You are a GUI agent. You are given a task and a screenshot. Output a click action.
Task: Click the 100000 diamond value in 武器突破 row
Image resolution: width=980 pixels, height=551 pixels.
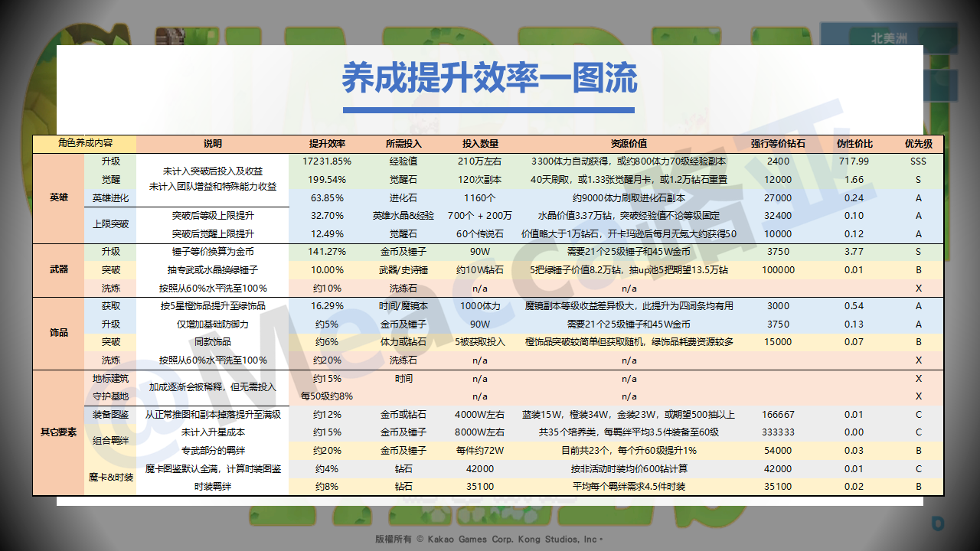point(778,269)
